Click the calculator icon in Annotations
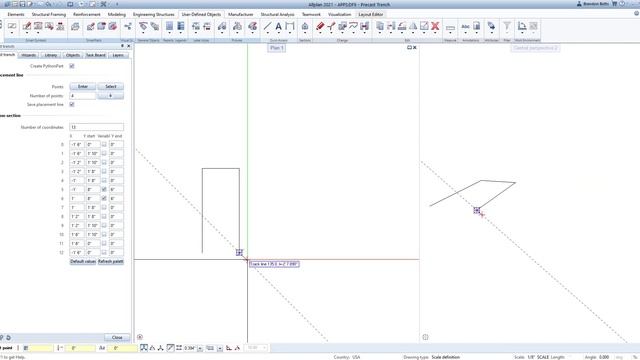The width and height of the screenshot is (640, 360). tap(476, 26)
